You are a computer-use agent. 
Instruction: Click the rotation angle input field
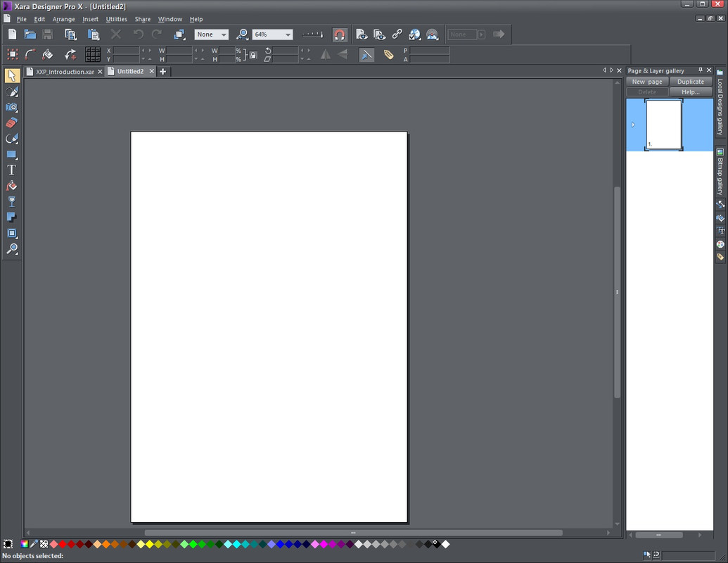[286, 50]
